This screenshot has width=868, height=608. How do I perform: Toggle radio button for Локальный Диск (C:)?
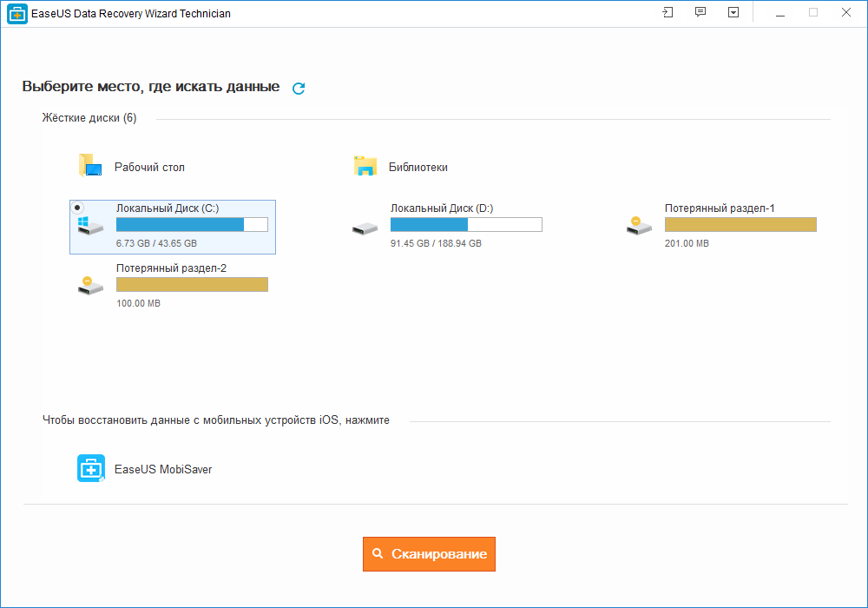(x=77, y=208)
